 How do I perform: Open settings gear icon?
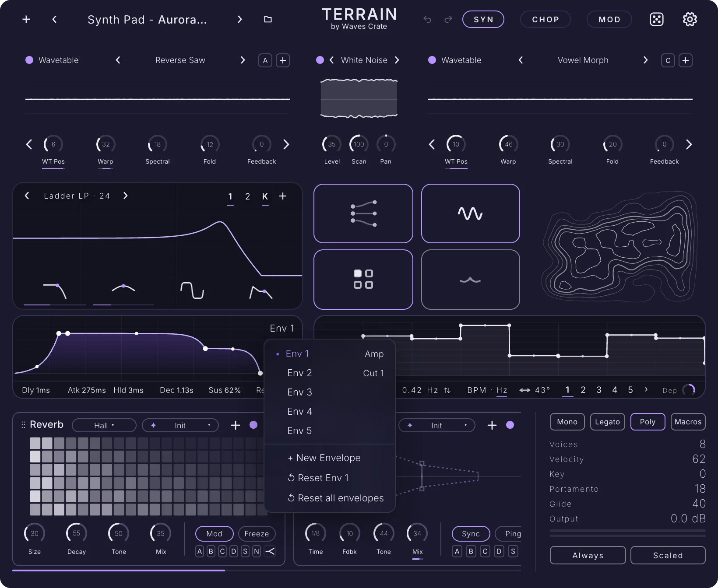tap(690, 19)
